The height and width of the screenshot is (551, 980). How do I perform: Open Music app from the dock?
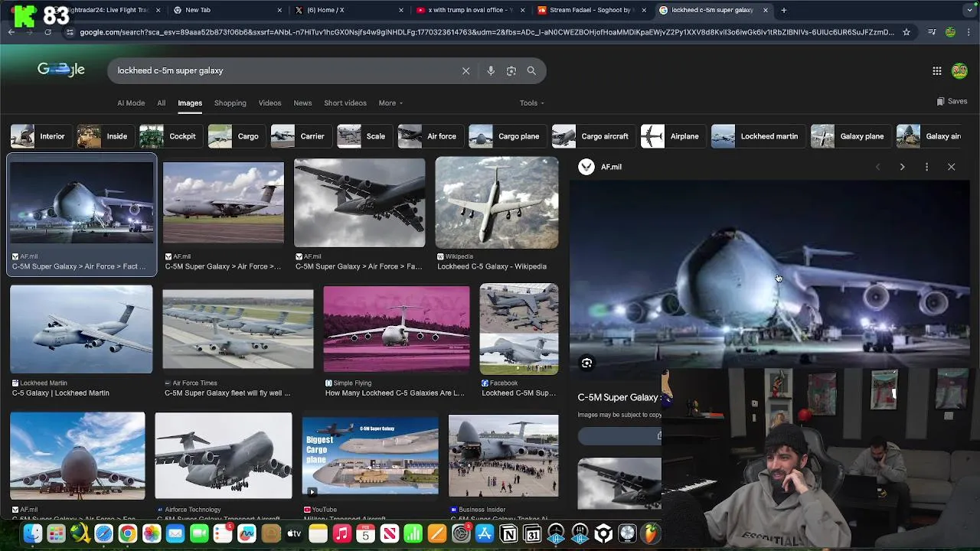pyautogui.click(x=342, y=533)
